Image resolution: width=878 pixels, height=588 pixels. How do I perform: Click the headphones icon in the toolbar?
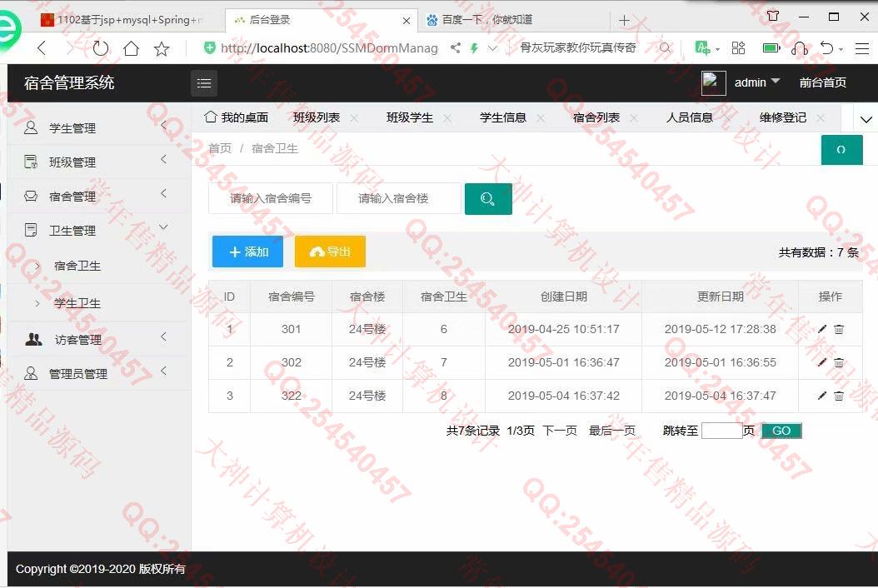[800, 48]
